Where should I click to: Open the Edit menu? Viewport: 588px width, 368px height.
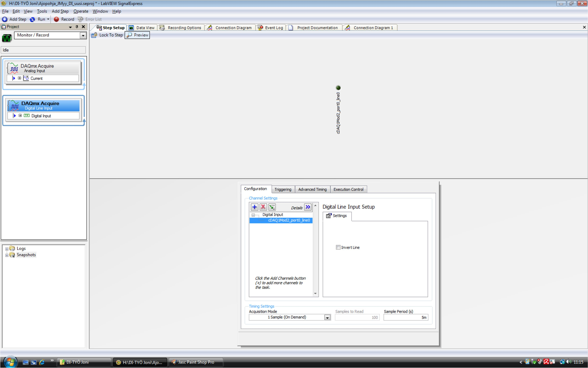16,11
